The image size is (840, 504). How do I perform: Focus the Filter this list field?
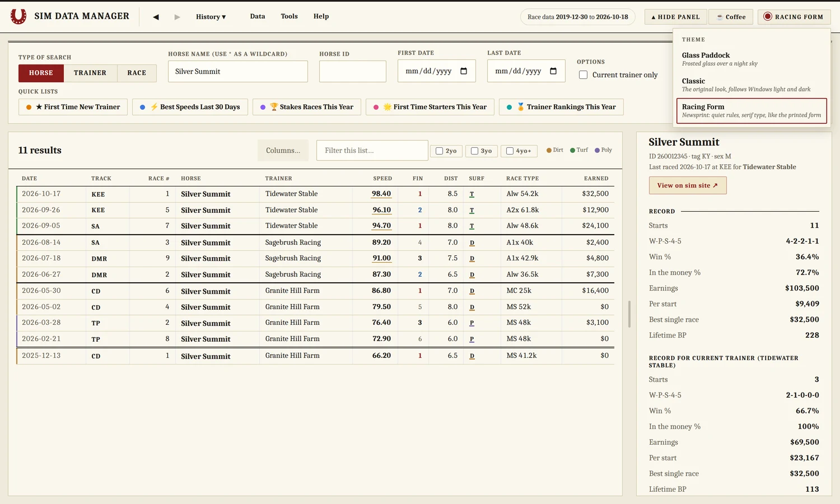372,151
